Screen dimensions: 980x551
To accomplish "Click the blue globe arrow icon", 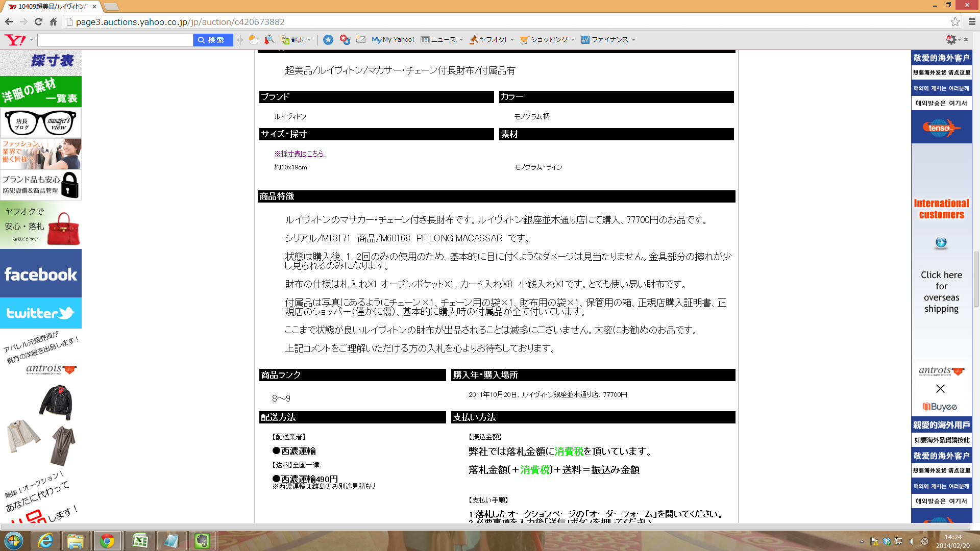I will pos(941,242).
